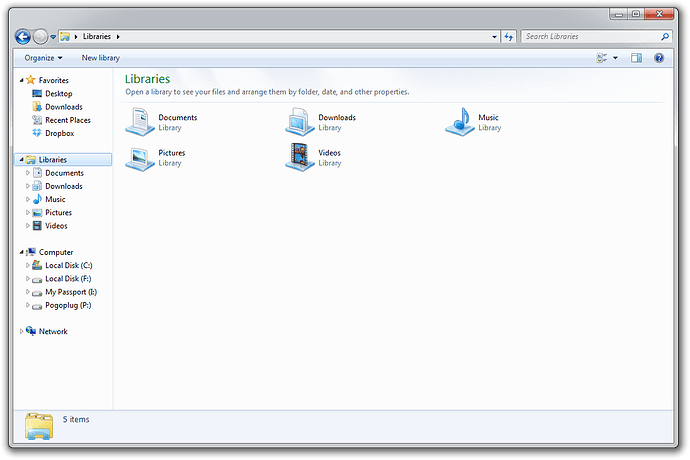Screen dimensions: 690x460
Task: Open the Documents library icon
Action: (140, 122)
